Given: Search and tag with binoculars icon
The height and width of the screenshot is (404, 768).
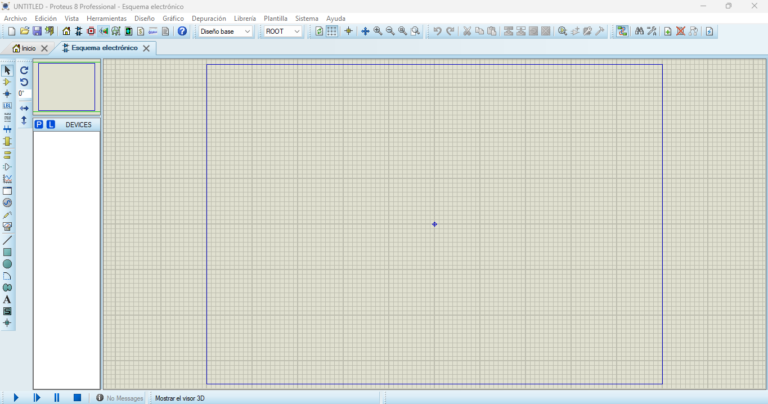Looking at the screenshot, I should [x=639, y=31].
